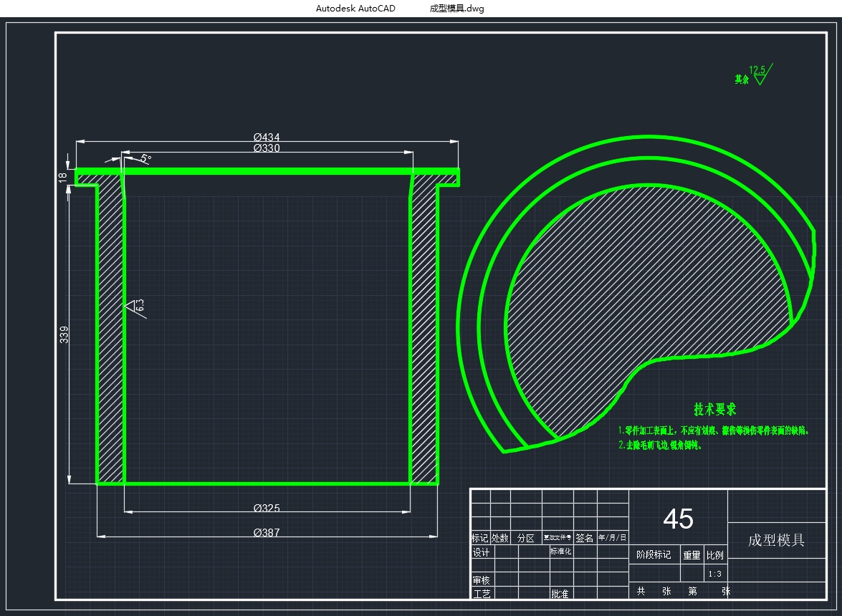Screen dimensions: 842x616
Task: Select the right hatched wall of section view
Action: tap(424, 332)
